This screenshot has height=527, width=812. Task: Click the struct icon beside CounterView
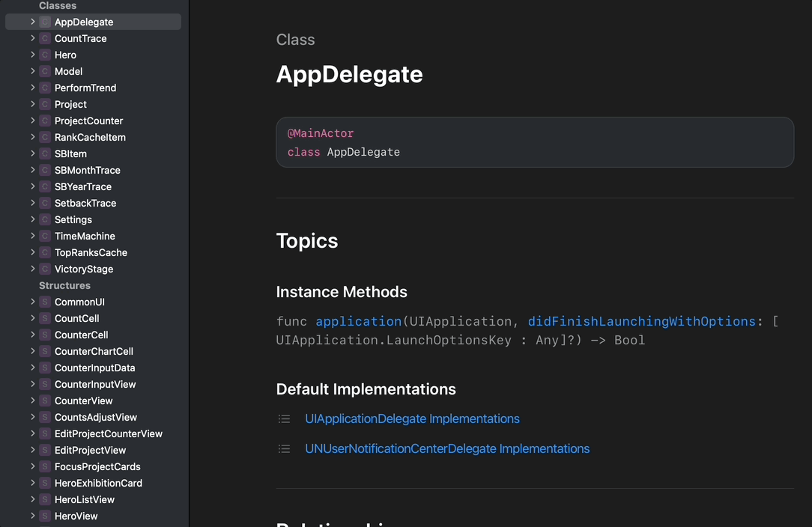45,401
